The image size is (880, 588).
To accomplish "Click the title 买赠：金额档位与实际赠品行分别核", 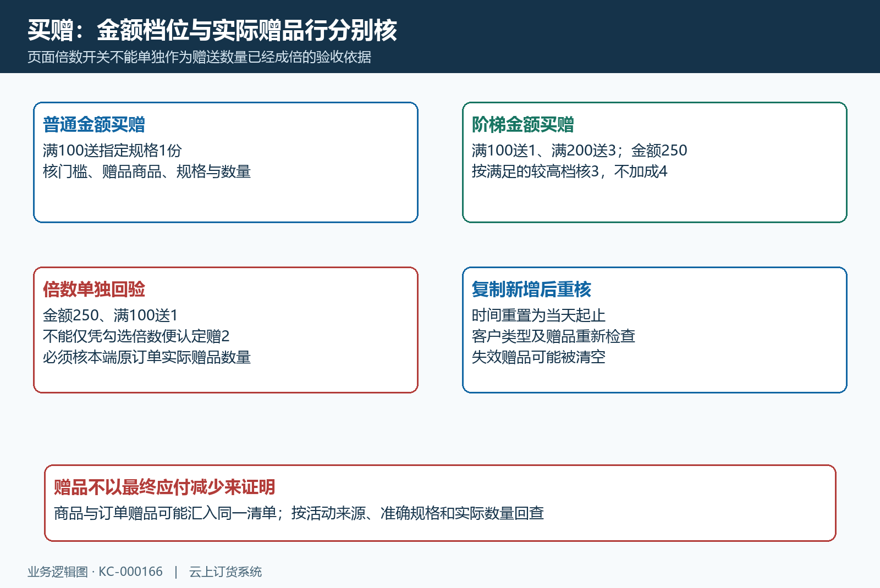I will [x=212, y=30].
